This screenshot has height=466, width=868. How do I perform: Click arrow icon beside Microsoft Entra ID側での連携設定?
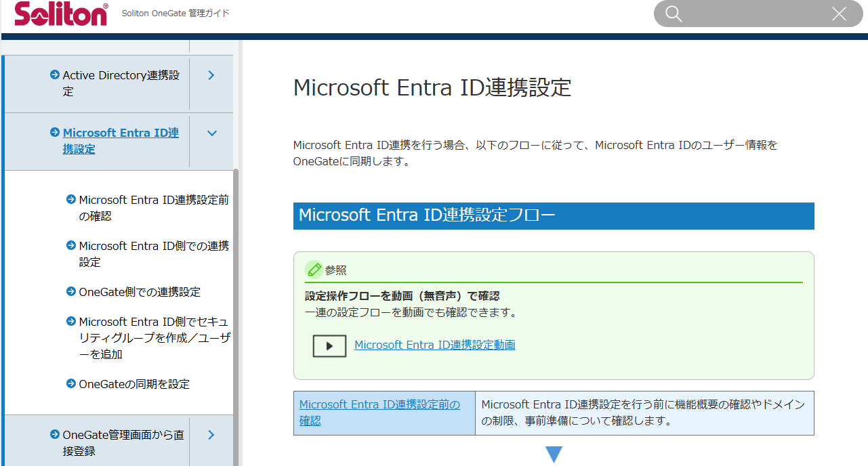tap(71, 245)
